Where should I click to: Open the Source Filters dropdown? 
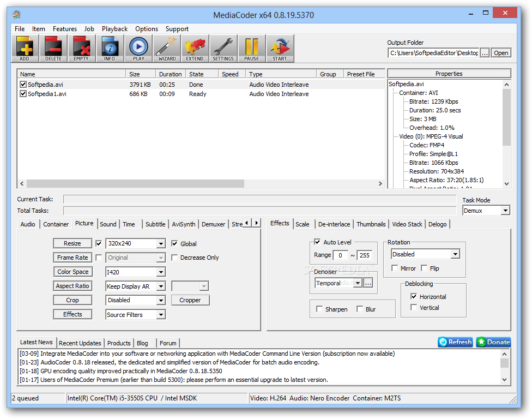135,315
